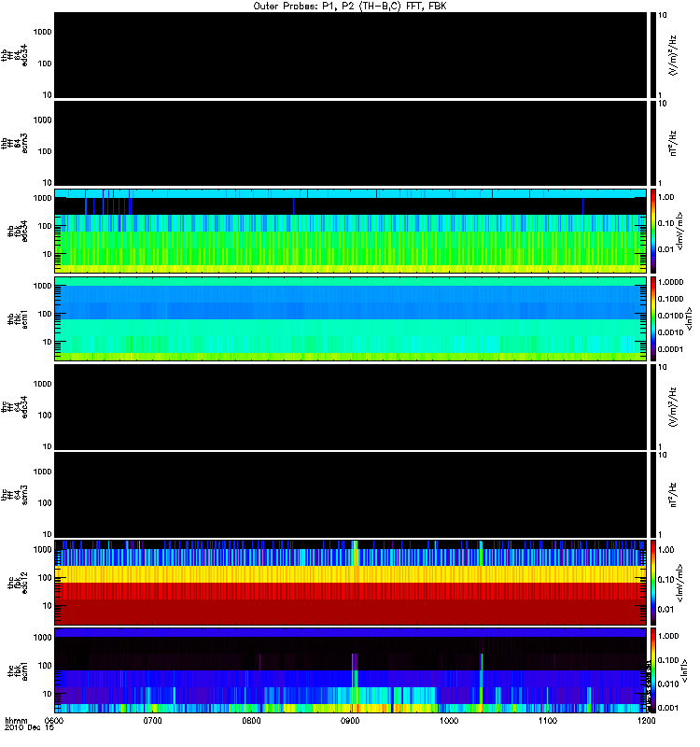The width and height of the screenshot is (700, 747).
Task: Click the "hhmm" time axis label
Action: pos(16,720)
